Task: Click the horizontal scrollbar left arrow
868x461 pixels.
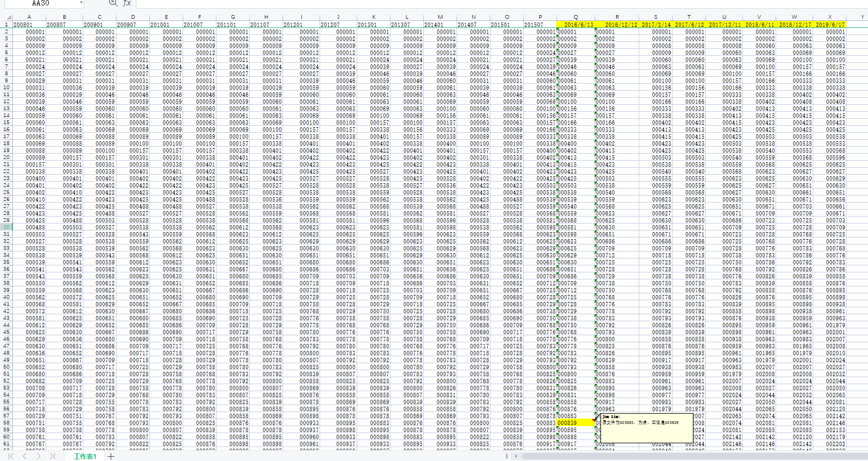Action: [516, 456]
